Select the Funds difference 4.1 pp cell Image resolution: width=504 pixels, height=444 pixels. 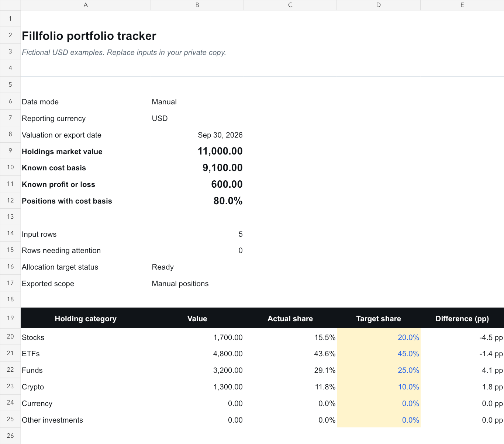[462, 370]
